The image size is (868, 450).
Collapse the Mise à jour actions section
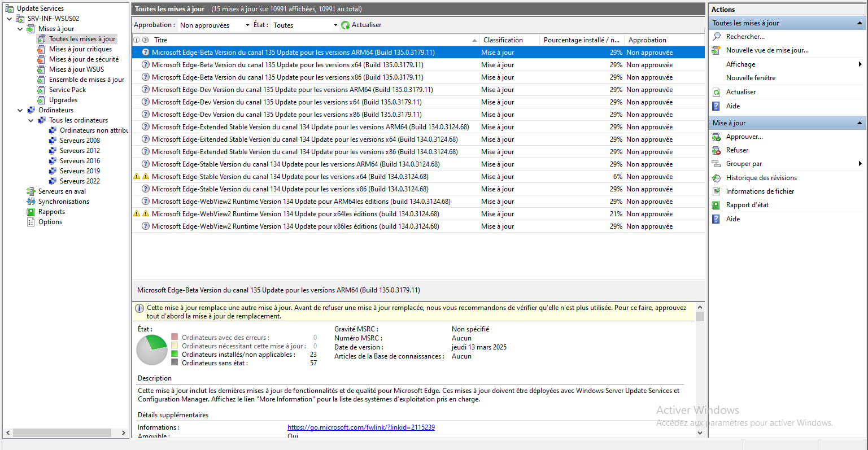point(860,123)
